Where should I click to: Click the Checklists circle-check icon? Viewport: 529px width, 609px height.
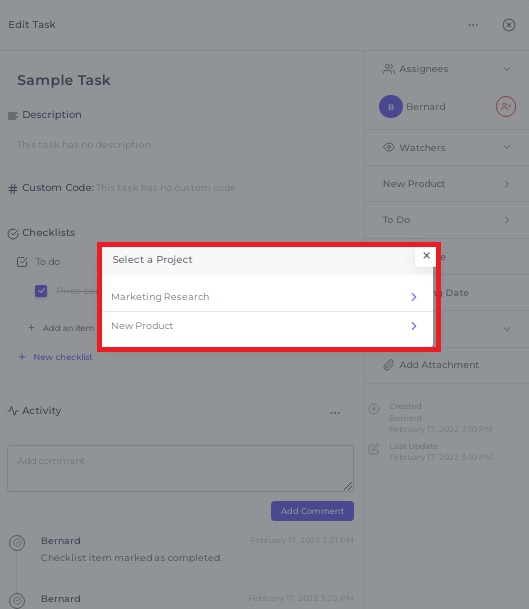click(13, 233)
